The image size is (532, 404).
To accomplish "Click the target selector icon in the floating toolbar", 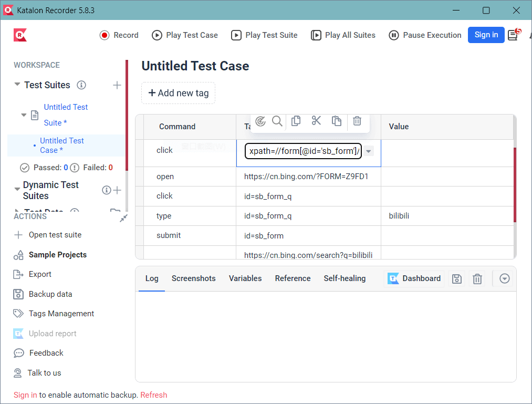I will [x=260, y=121].
